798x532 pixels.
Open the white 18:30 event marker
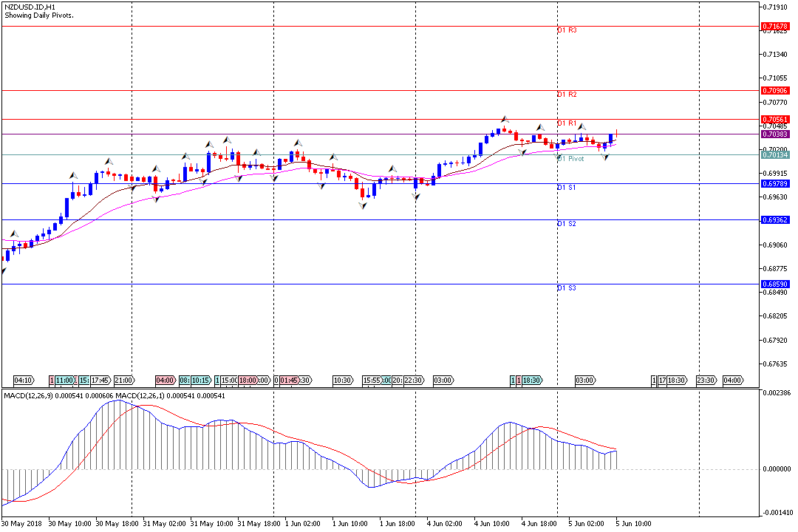(x=677, y=381)
